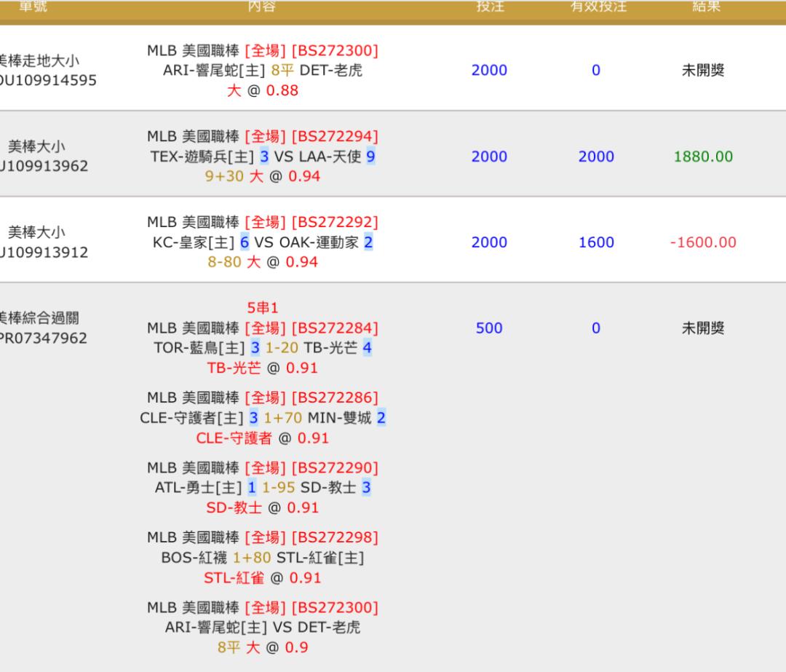Click 美棒大小 label in the TEX-LAA row
This screenshot has width=786, height=672.
pyautogui.click(x=36, y=146)
